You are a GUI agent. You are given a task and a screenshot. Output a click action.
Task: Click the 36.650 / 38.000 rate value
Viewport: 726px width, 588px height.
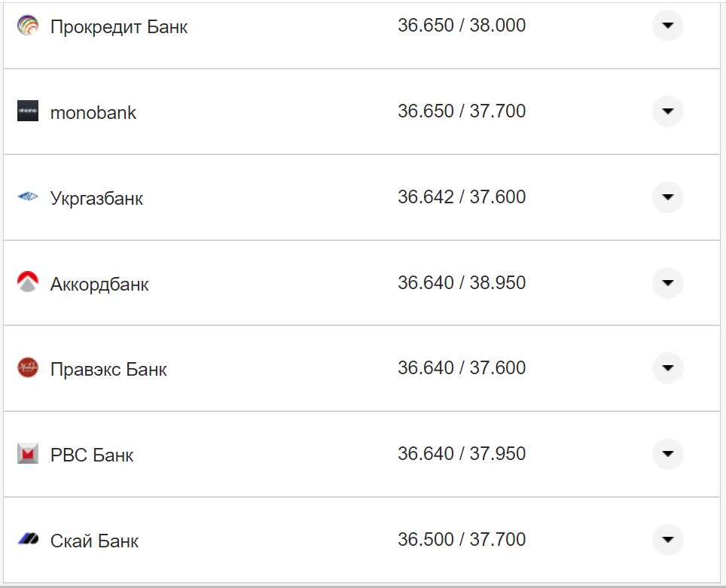pyautogui.click(x=462, y=26)
